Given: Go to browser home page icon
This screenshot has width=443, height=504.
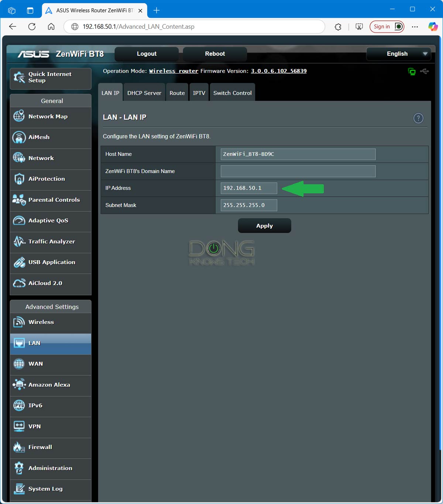Looking at the screenshot, I should point(51,27).
